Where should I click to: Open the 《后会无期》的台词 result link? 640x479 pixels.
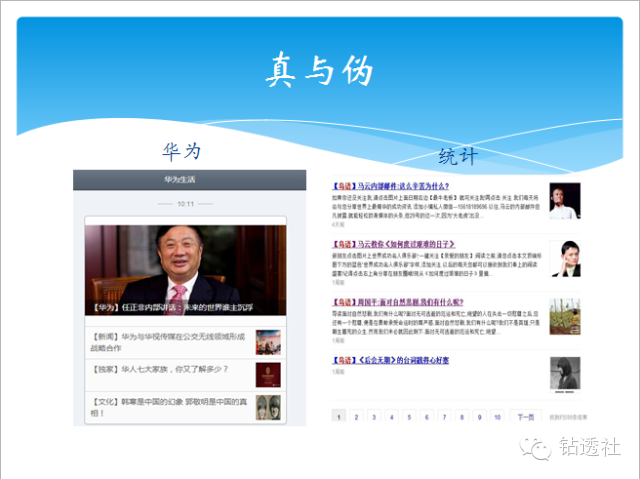(x=391, y=360)
